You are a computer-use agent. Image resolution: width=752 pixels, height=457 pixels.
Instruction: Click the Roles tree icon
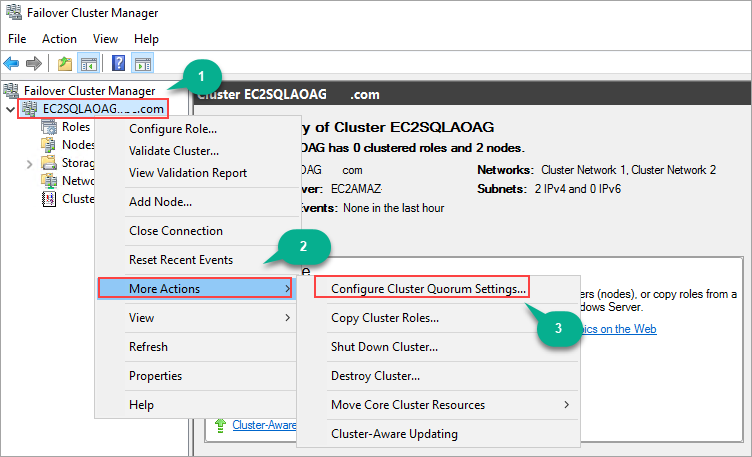coord(49,127)
